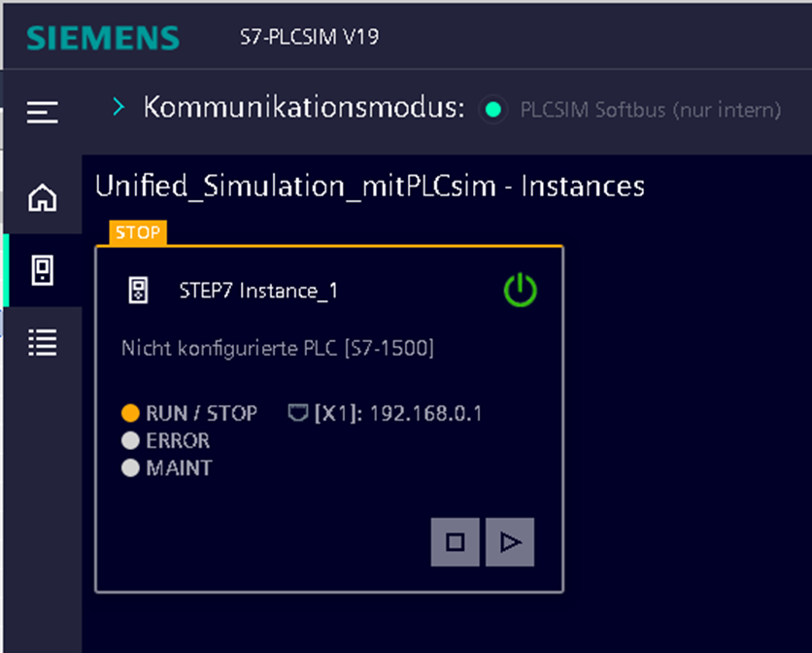
Task: Go to the Home view in sidebar
Action: (43, 197)
